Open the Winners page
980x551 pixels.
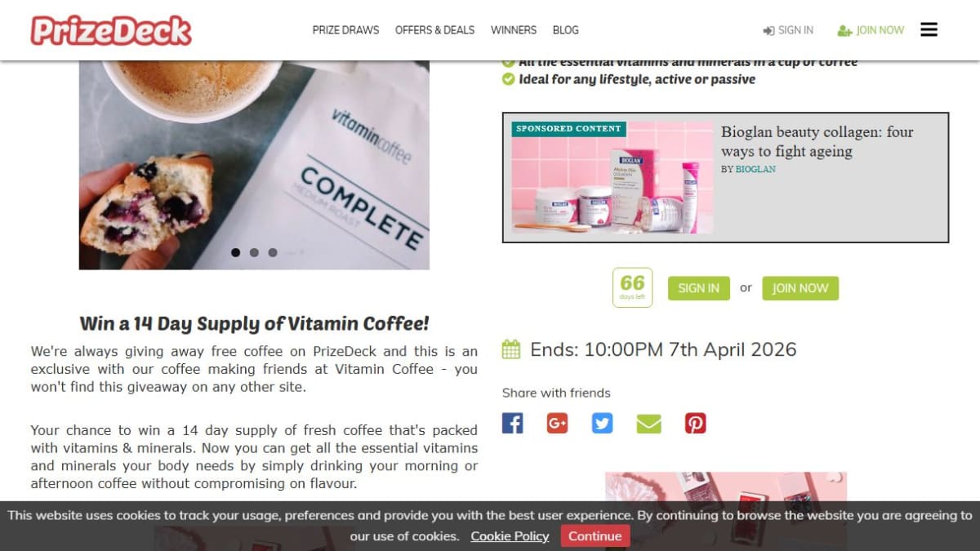514,30
